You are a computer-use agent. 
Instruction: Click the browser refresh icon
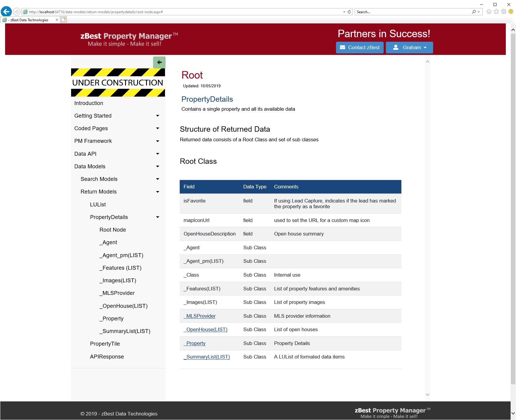click(x=349, y=12)
